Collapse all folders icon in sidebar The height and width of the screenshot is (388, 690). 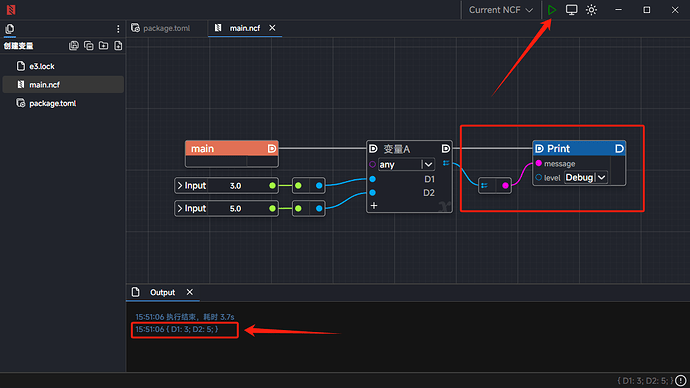(88, 45)
